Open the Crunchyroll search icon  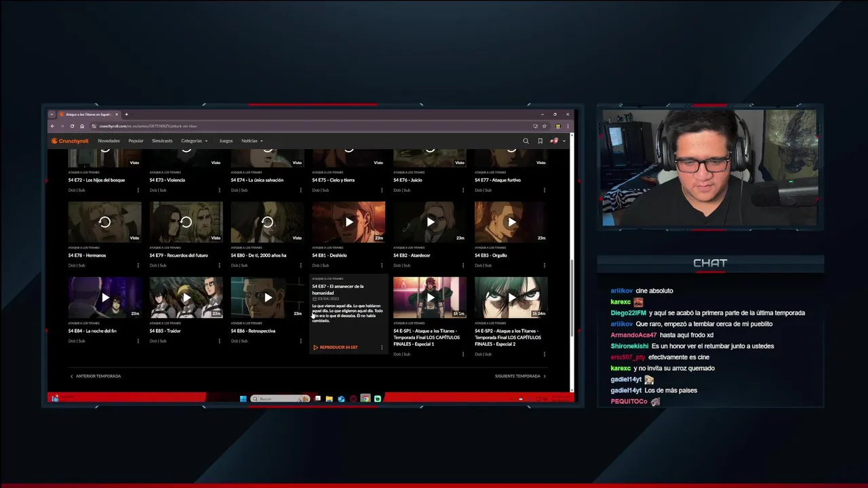tap(526, 141)
